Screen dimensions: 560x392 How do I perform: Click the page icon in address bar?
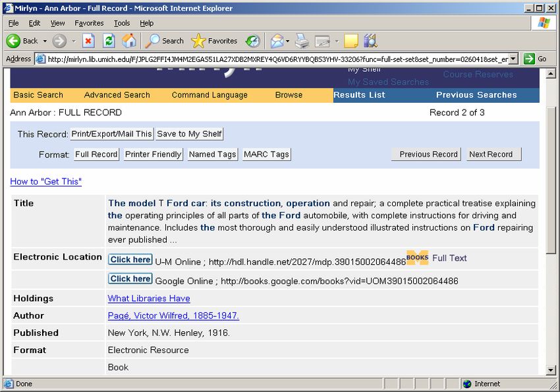[x=41, y=59]
